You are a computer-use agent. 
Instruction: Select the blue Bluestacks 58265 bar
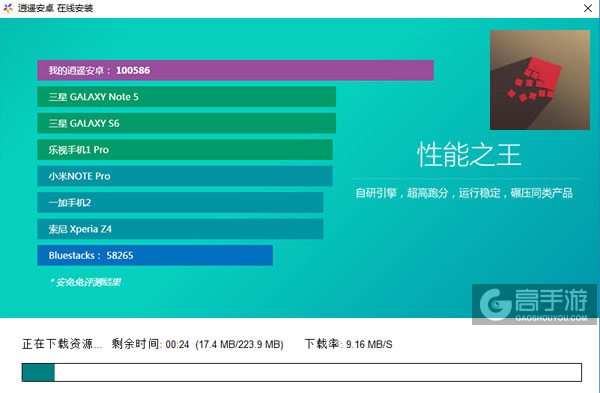[155, 255]
